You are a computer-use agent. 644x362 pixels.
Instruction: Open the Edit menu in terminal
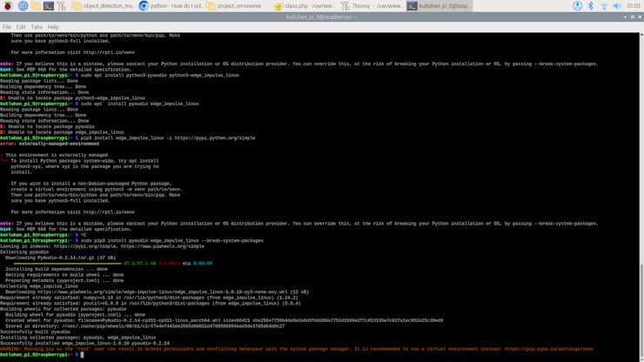pyautogui.click(x=21, y=27)
